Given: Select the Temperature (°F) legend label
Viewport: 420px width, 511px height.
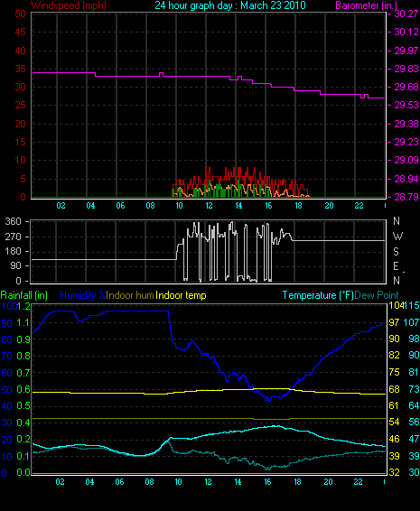Looking at the screenshot, I should coord(318,295).
